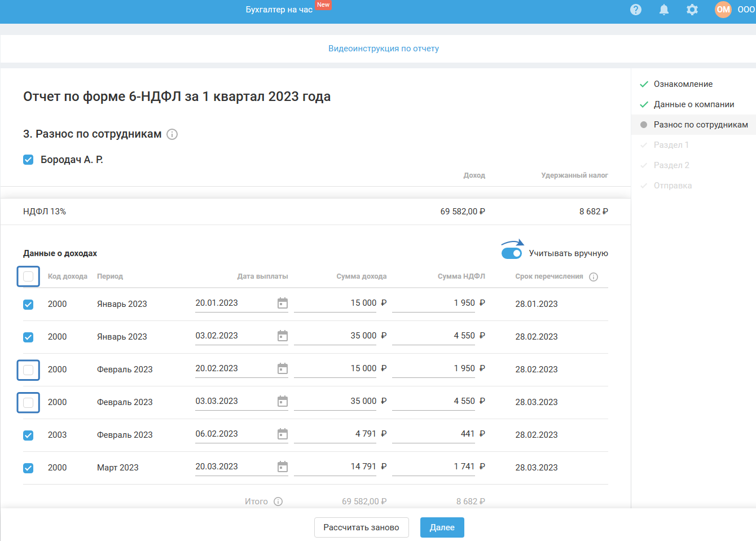Screen dimensions: 756x541
Task: Click Далее button
Action: point(442,527)
